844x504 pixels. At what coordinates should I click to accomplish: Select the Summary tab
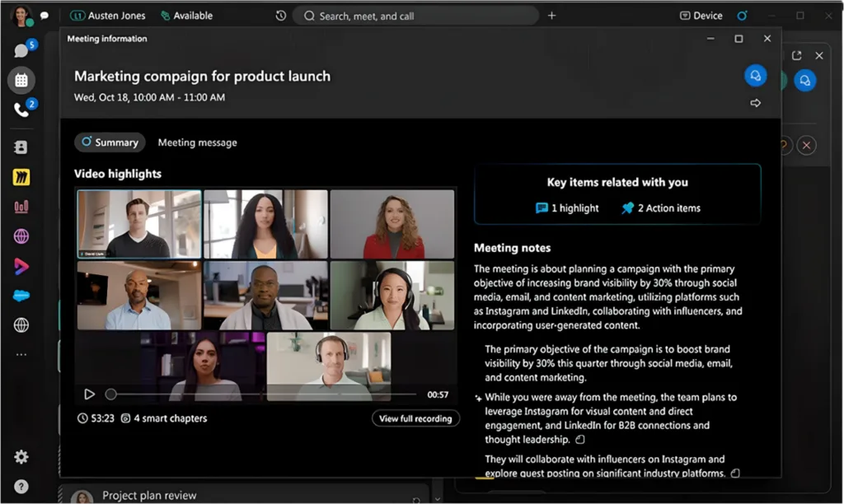point(110,142)
